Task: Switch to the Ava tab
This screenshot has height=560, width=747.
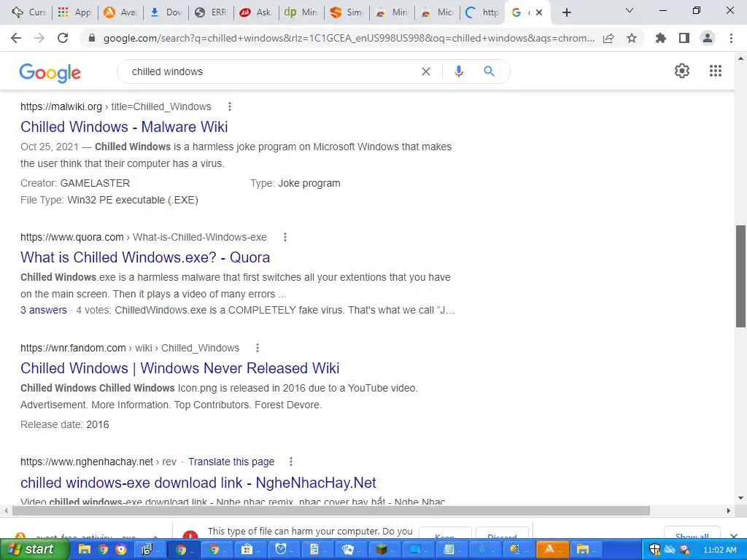Action: (120, 12)
